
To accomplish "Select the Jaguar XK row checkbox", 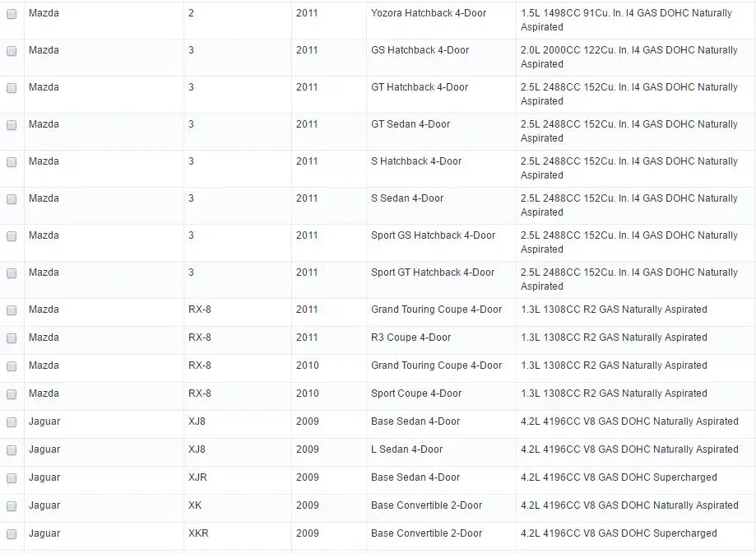I will [12, 506].
